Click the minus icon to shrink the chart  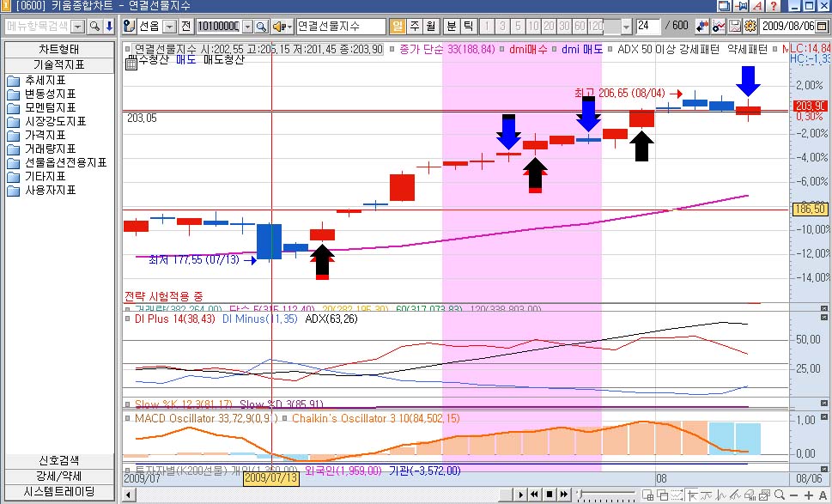click(793, 495)
